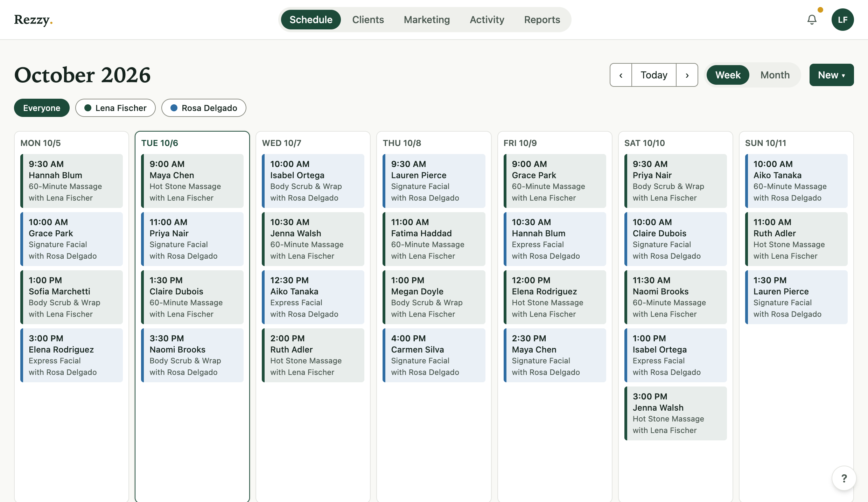
Task: Open Aiko Tanaka's Wednesday 12:30 PM appointment
Action: [x=313, y=297]
